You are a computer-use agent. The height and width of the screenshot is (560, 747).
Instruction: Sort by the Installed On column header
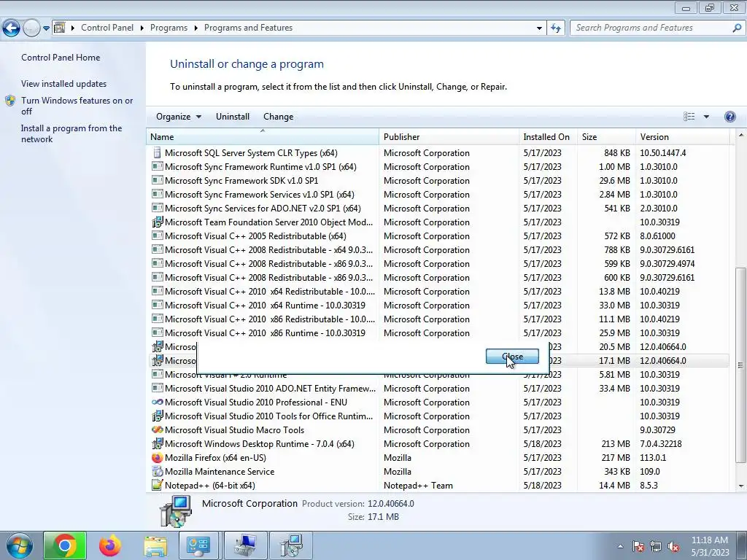548,136
